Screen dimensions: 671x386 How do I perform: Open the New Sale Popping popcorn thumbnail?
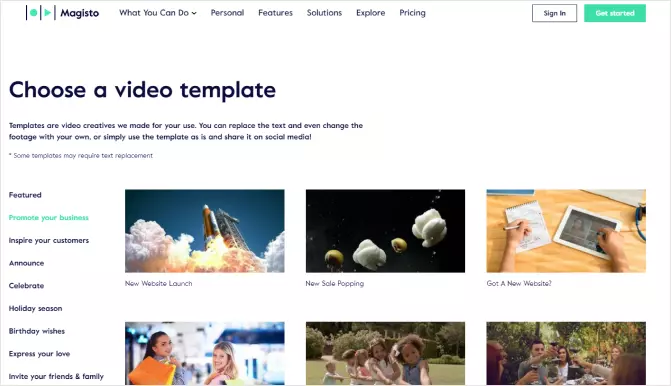coord(385,231)
